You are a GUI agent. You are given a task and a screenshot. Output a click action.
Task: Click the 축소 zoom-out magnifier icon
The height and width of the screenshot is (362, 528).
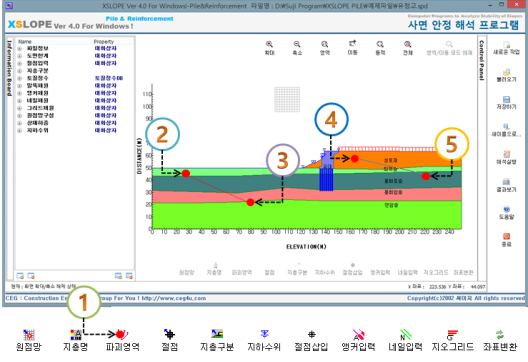(x=297, y=44)
